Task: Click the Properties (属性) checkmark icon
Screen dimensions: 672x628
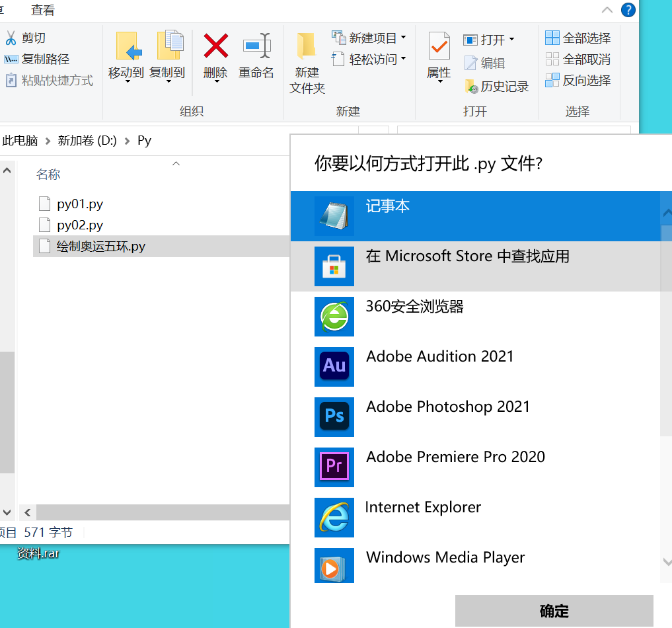Action: coord(439,46)
